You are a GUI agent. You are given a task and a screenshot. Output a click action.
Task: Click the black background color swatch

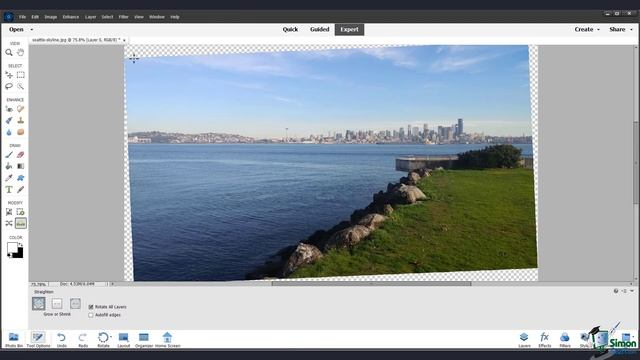19,254
